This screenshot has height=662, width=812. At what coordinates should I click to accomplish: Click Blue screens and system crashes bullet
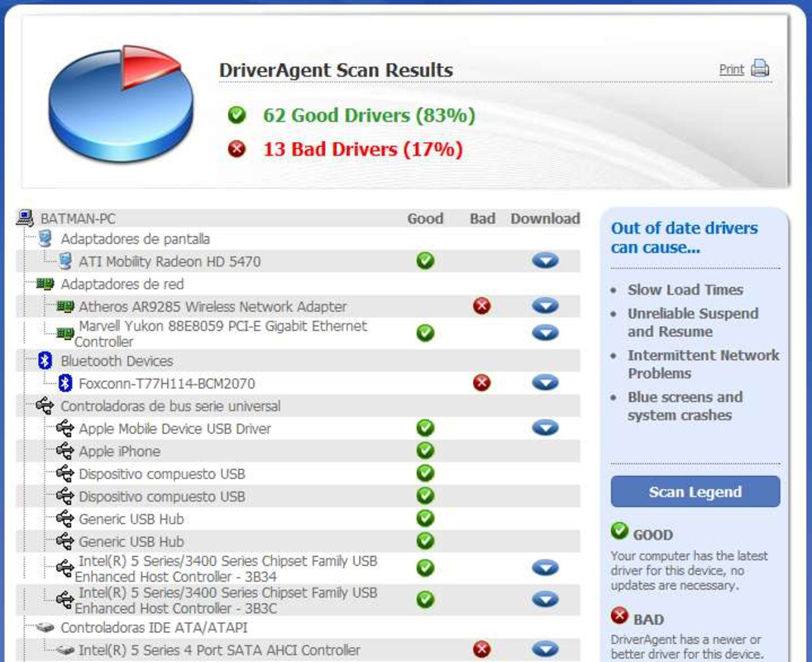point(685,406)
